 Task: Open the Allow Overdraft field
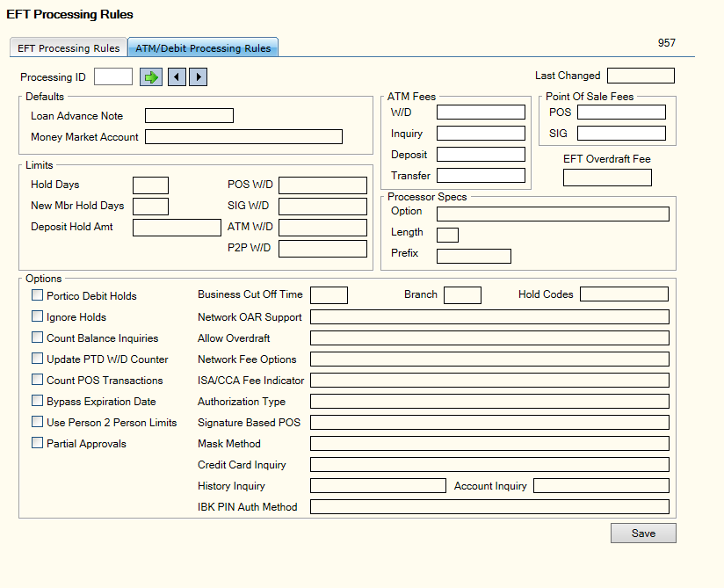490,338
